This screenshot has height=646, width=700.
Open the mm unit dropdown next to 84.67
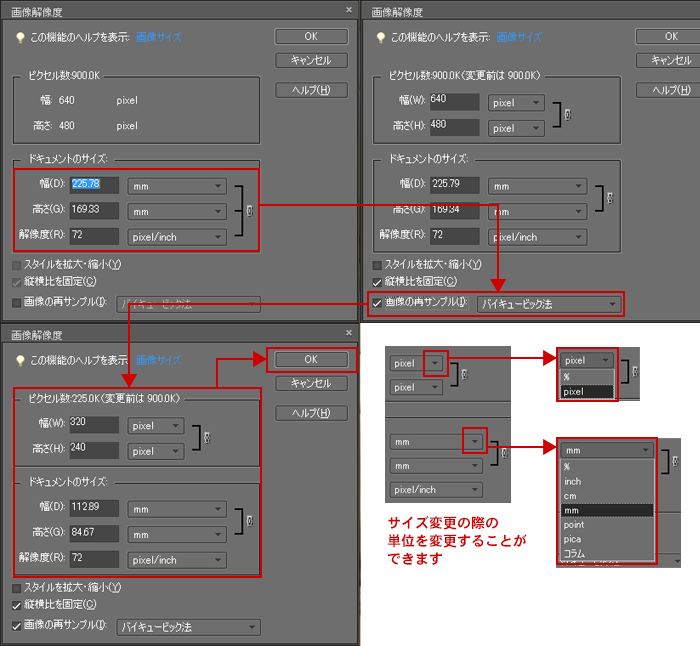click(x=177, y=534)
